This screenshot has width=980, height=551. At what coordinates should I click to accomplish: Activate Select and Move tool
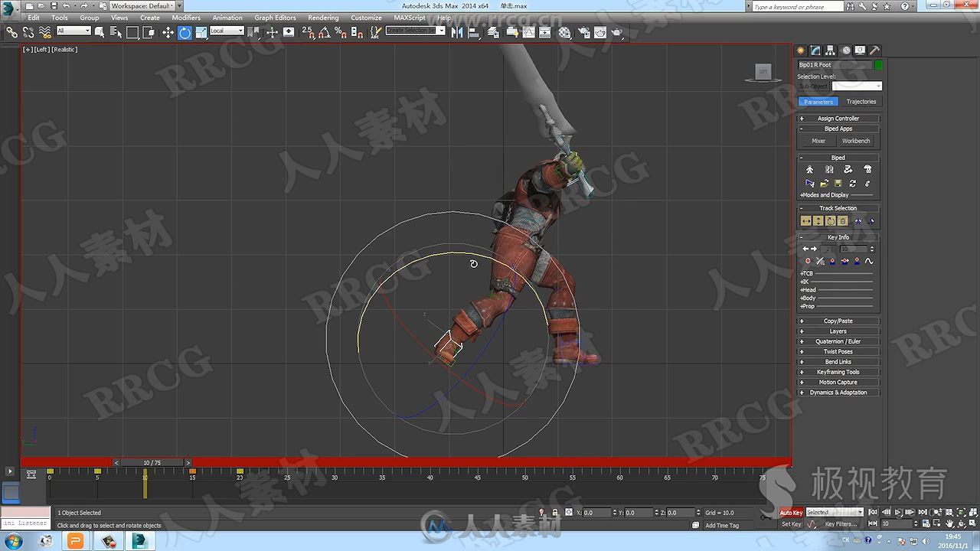[168, 32]
